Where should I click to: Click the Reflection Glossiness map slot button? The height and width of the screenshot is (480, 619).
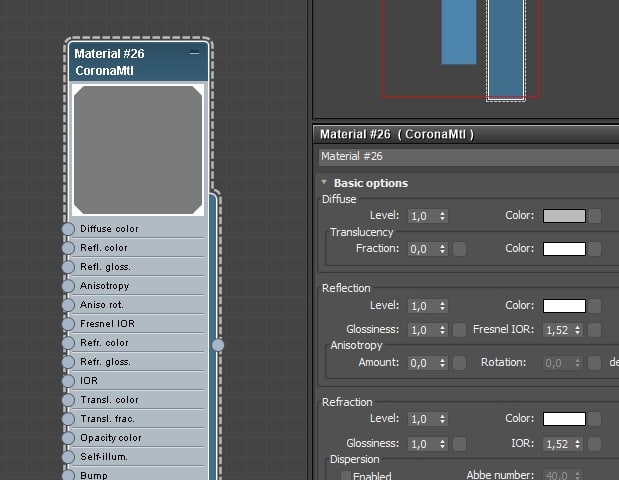click(x=460, y=330)
